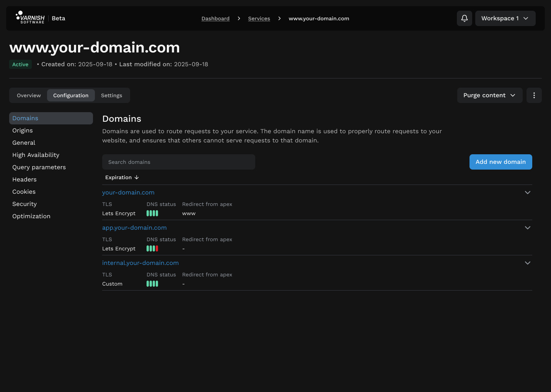Viewport: 551px width, 392px height.
Task: Click DNS status bars for app.your-domain.com
Action: point(152,248)
